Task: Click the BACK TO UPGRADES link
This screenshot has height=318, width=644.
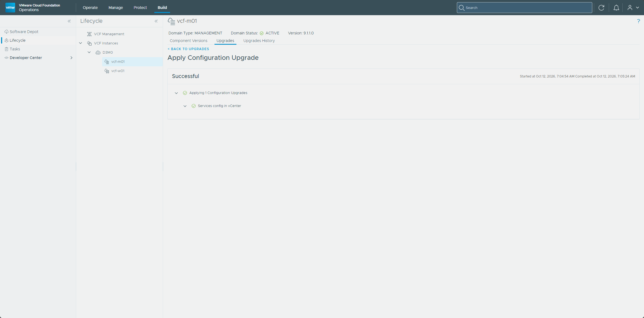Action: click(x=188, y=49)
